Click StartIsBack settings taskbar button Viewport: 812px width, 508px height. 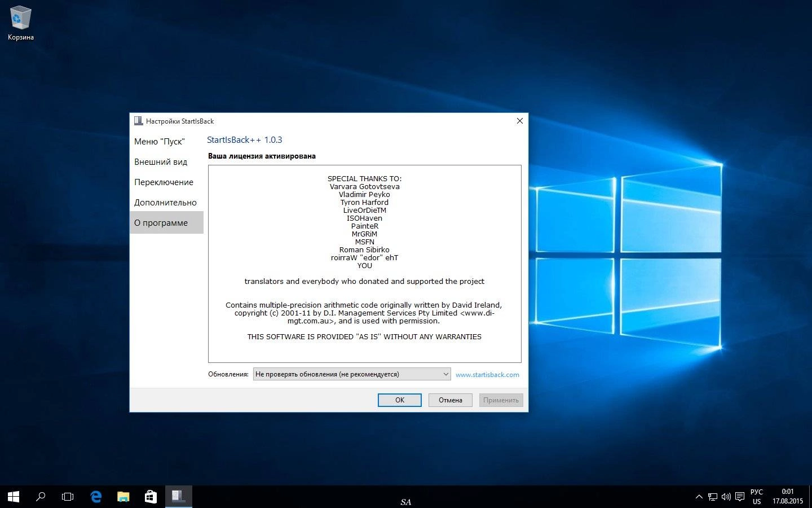pyautogui.click(x=179, y=497)
